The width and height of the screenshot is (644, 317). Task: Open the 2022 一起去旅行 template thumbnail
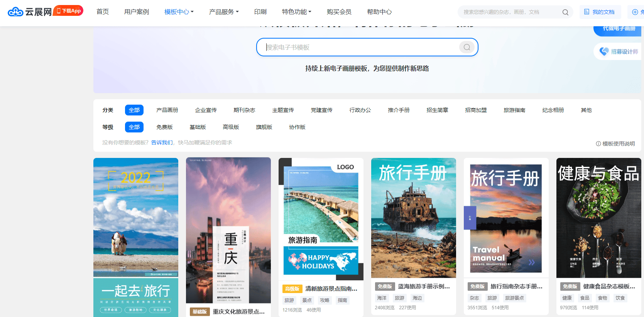136,237
